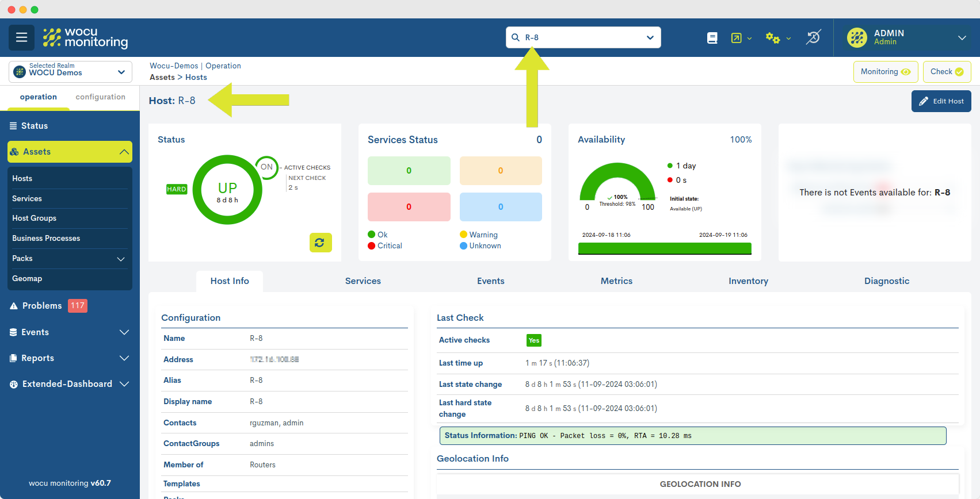This screenshot has height=499, width=980.
Task: Switch to the configuration tab
Action: [x=101, y=97]
